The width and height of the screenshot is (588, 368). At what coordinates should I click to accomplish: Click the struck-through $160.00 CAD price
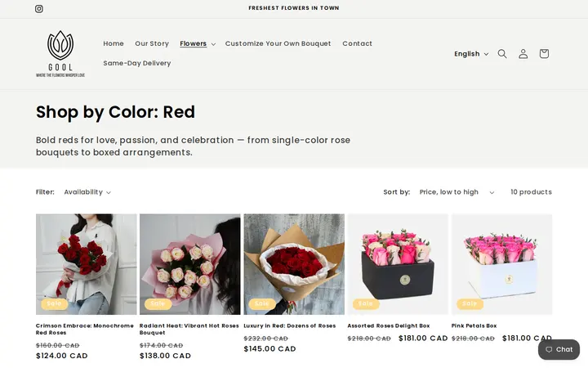click(58, 345)
